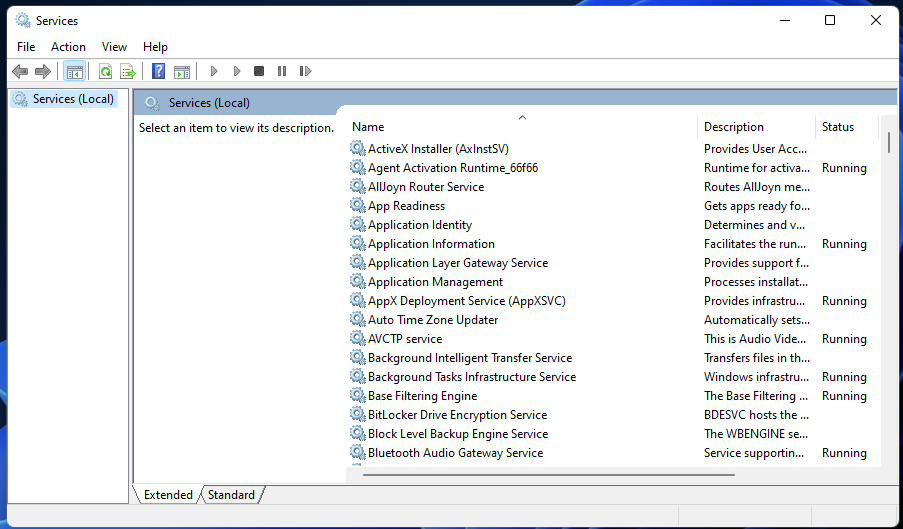Viewport: 903px width, 529px height.
Task: Open the Action menu
Action: 68,47
